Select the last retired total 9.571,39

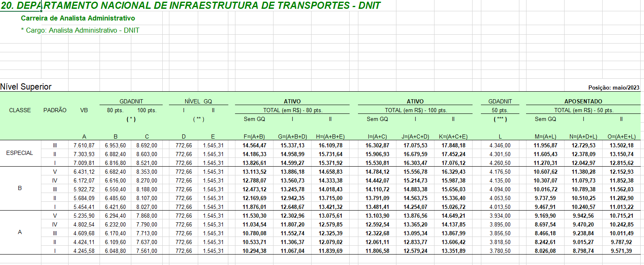point(621,251)
